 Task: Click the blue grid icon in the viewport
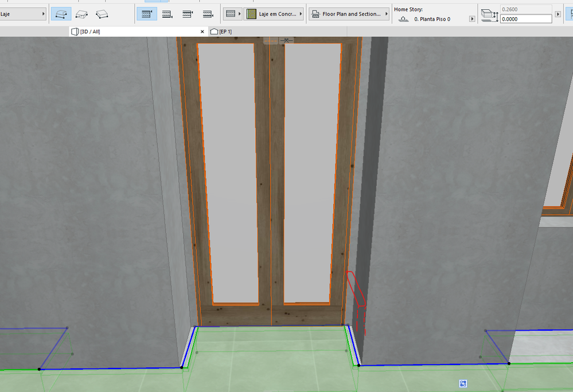(x=463, y=383)
